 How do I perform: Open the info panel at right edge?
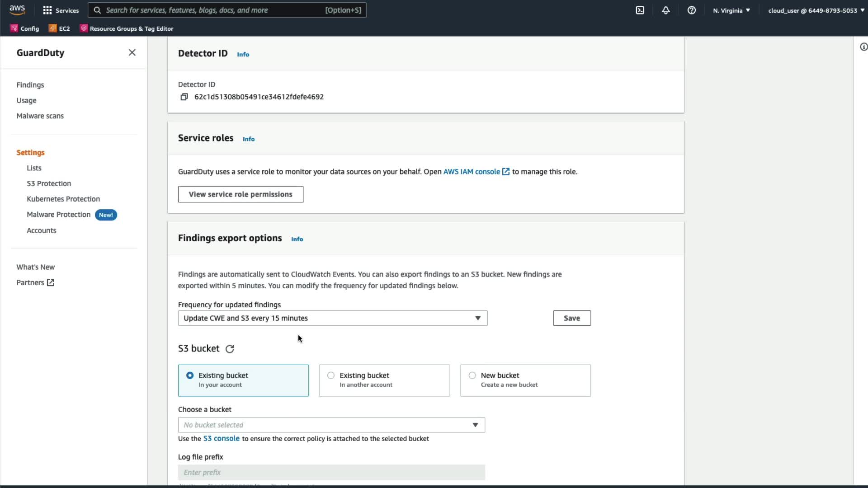coord(863,47)
